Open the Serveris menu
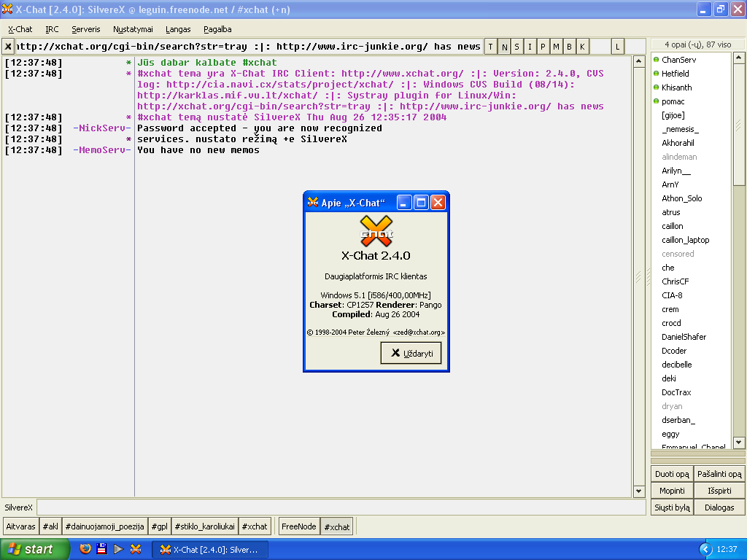This screenshot has height=560, width=747. pos(86,29)
